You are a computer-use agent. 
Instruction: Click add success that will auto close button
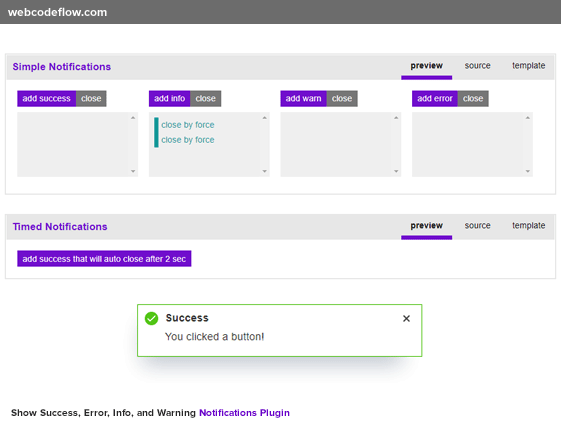(104, 259)
